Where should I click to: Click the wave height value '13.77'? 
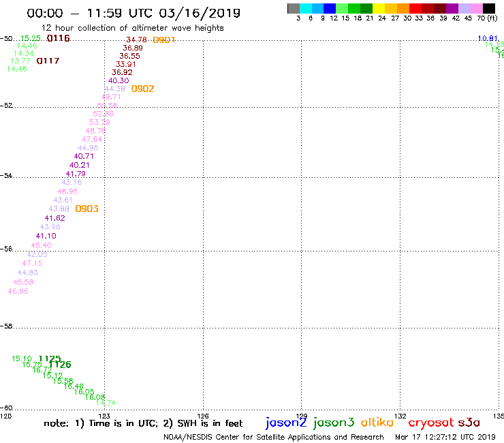click(x=20, y=61)
